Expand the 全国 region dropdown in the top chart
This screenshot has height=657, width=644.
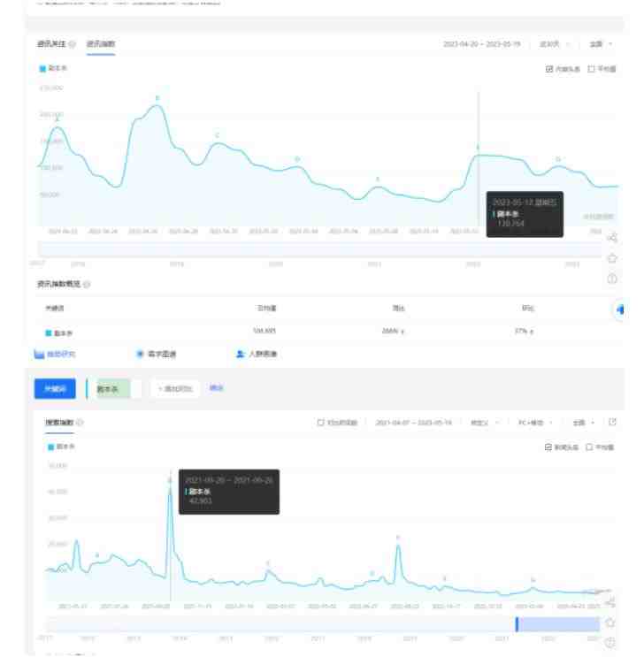(x=603, y=44)
